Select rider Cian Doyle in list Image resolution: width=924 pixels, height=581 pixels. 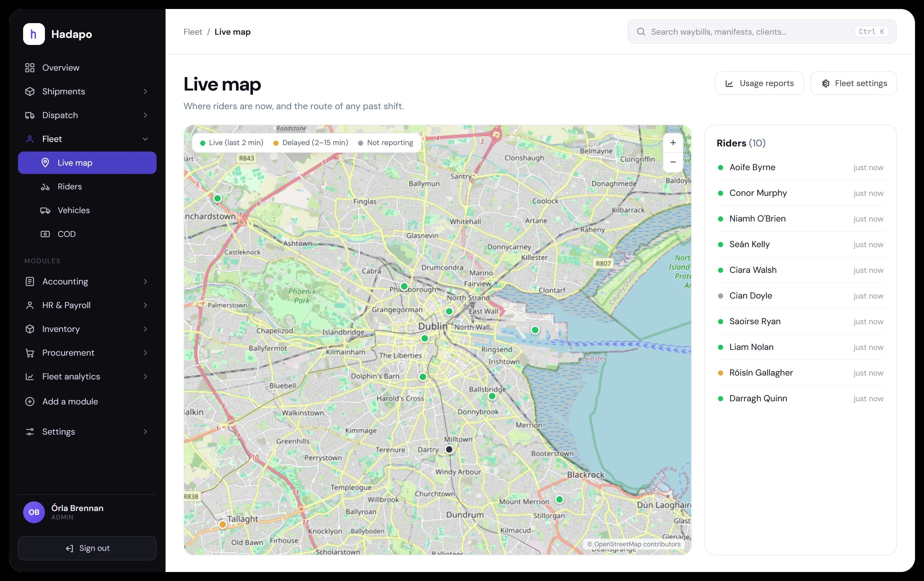point(800,296)
